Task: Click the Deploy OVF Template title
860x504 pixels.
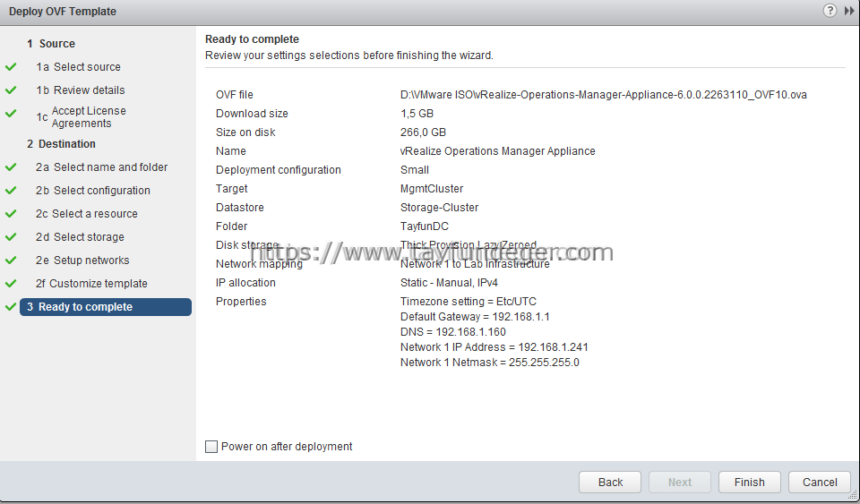Action: 63,12
